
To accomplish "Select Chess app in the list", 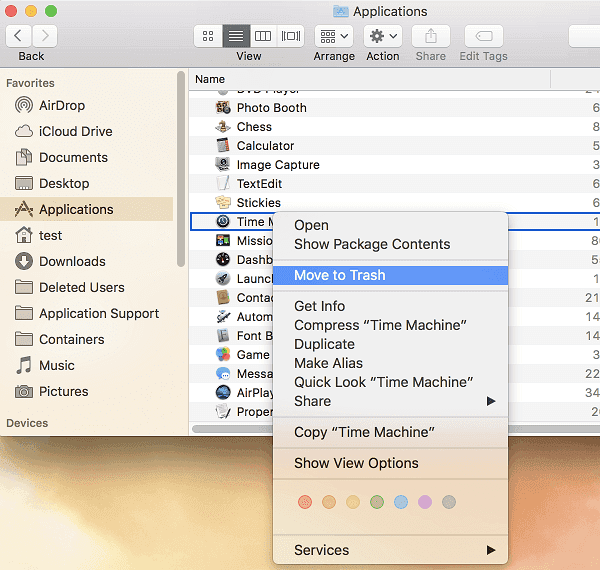I will 395,127.
